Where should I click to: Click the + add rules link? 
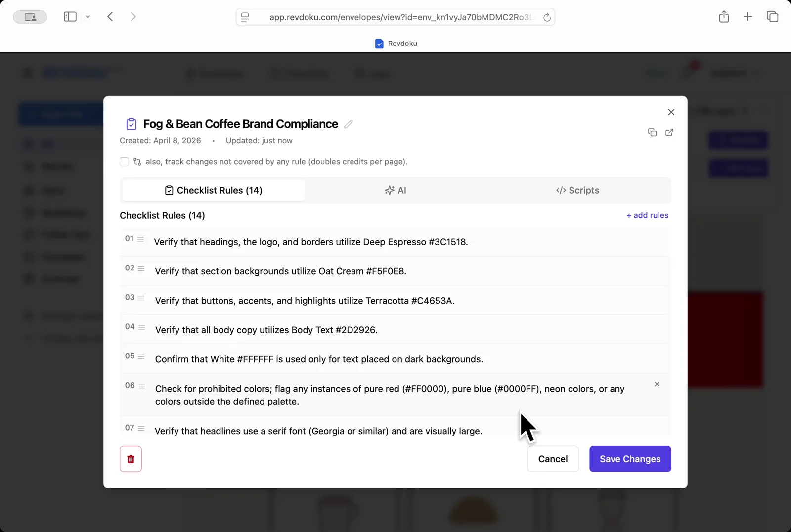pos(647,215)
